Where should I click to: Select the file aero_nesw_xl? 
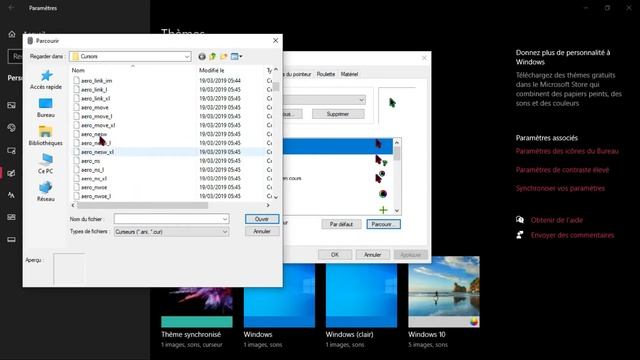(x=97, y=152)
